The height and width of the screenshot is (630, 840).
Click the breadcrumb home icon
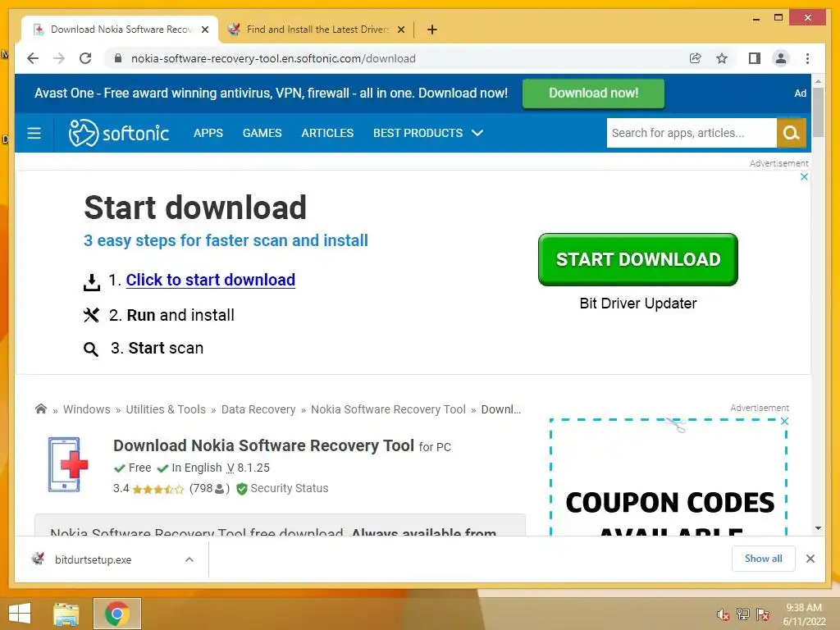pos(41,409)
